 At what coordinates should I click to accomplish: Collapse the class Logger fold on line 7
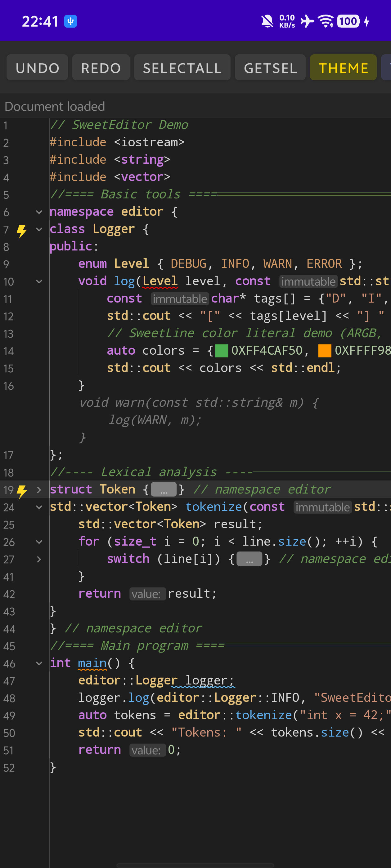click(39, 229)
